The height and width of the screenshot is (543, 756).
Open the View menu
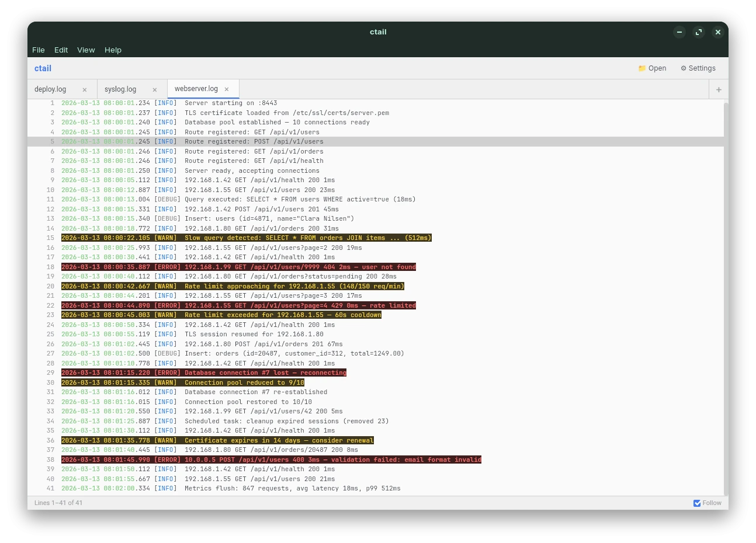pyautogui.click(x=86, y=50)
